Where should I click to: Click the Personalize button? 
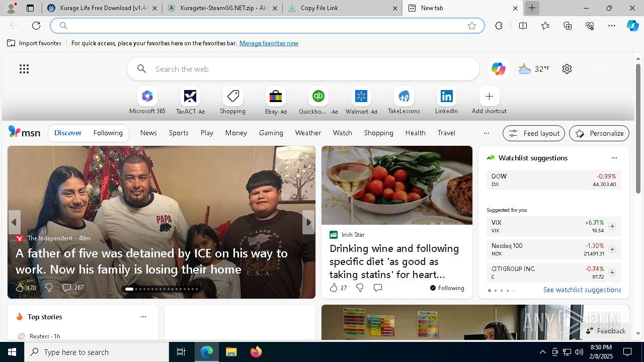tap(599, 133)
